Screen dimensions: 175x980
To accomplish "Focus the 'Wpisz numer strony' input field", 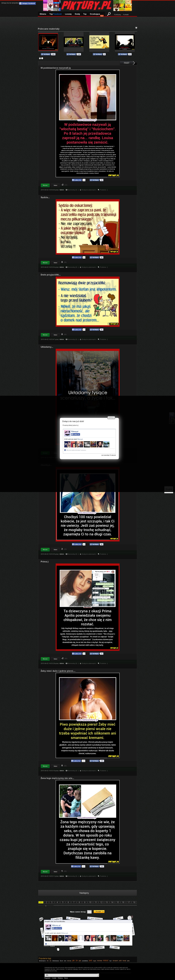I will click(x=89, y=912).
